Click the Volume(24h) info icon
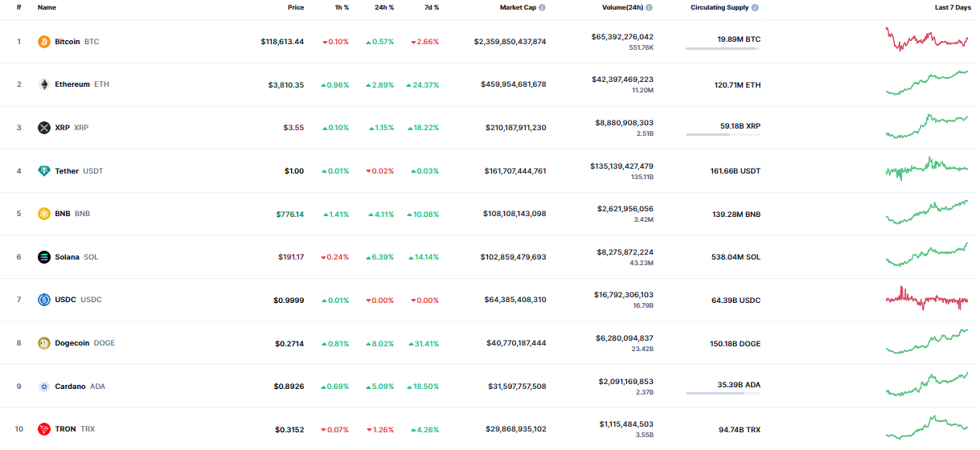Viewport: 980px width, 450px height. click(649, 7)
